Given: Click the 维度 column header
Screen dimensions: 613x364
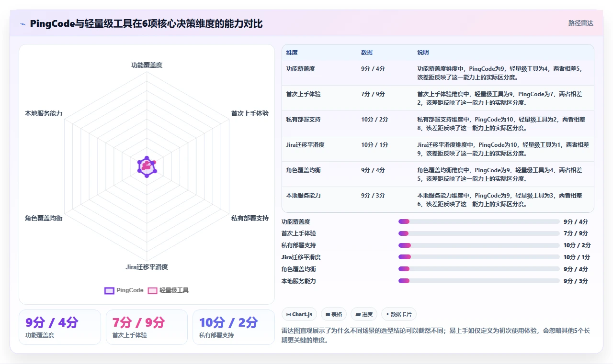Looking at the screenshot, I should 292,53.
